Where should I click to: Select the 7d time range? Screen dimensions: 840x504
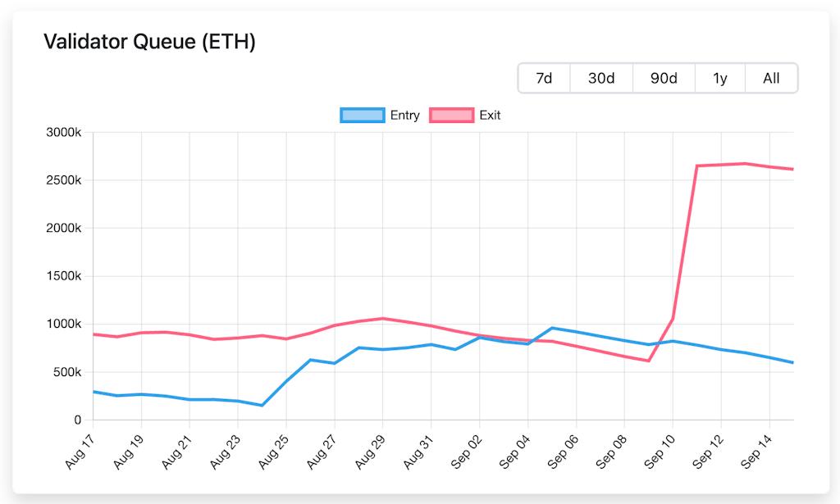544,79
